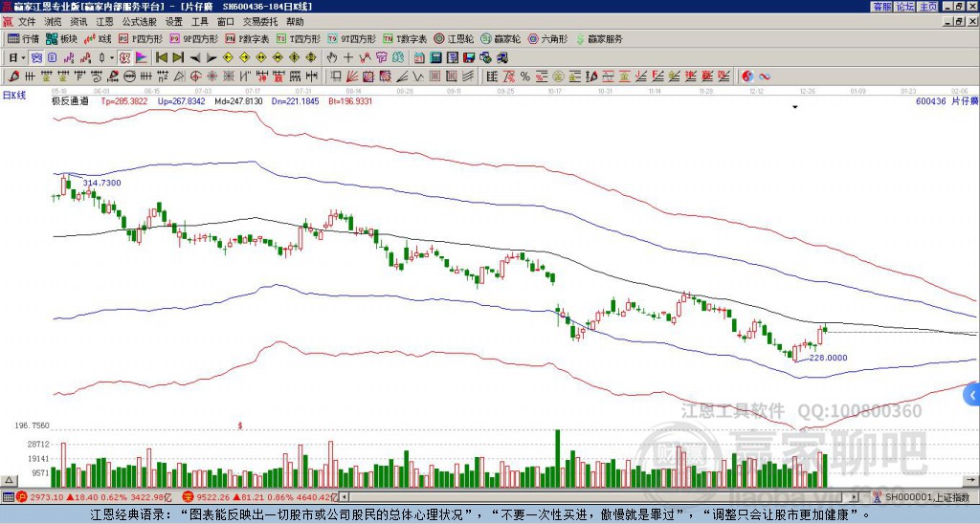Image resolution: width=980 pixels, height=524 pixels.
Task: Click the yin-yang taiji icon
Action: tap(747, 76)
